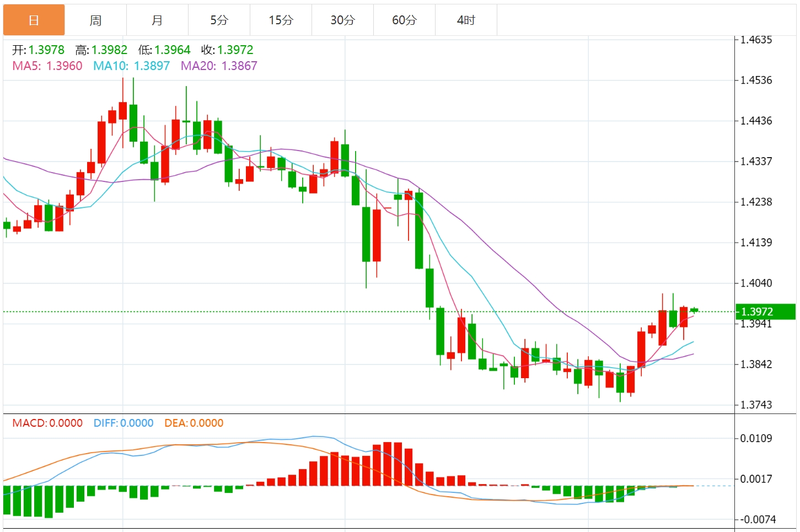
Task: Click the DEA: 0.0000 label
Action: 194,423
